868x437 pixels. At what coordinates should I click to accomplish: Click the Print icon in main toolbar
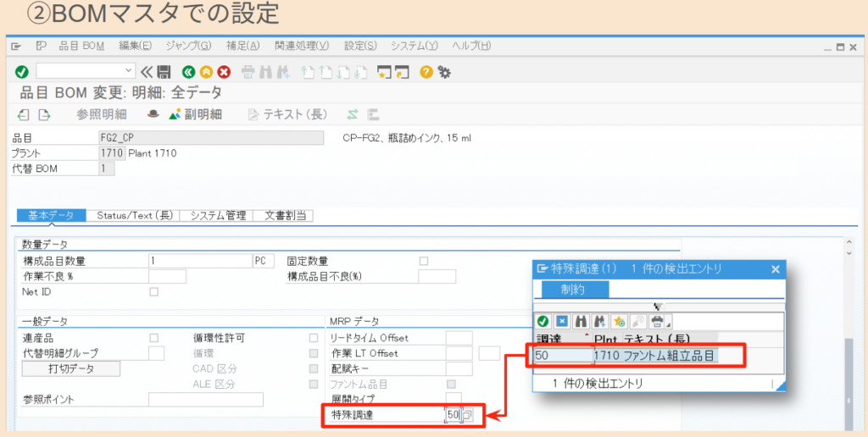pos(248,71)
